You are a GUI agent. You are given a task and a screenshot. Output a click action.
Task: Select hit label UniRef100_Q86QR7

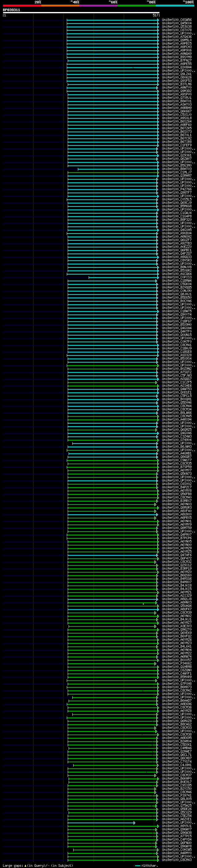(177, 457)
